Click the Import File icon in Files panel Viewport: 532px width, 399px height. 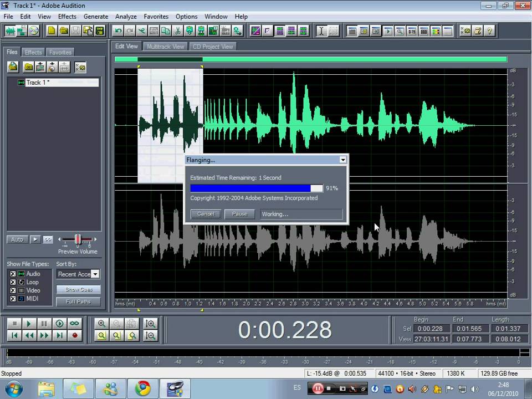coord(13,67)
